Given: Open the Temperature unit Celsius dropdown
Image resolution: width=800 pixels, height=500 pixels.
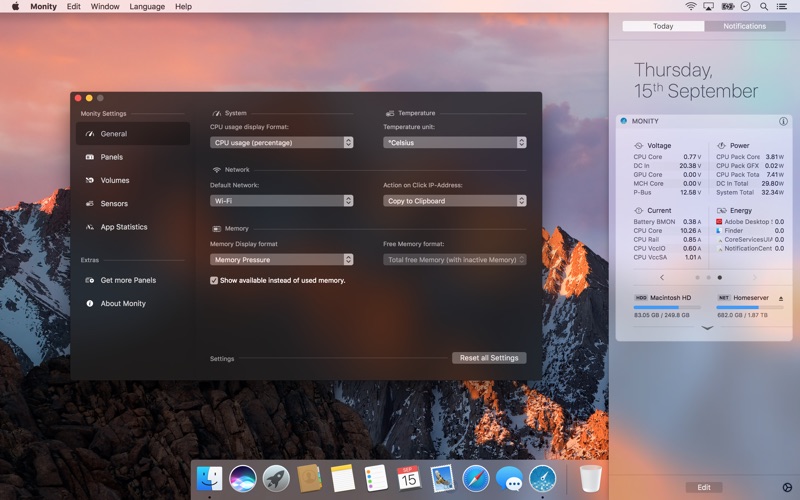Looking at the screenshot, I should click(x=455, y=143).
